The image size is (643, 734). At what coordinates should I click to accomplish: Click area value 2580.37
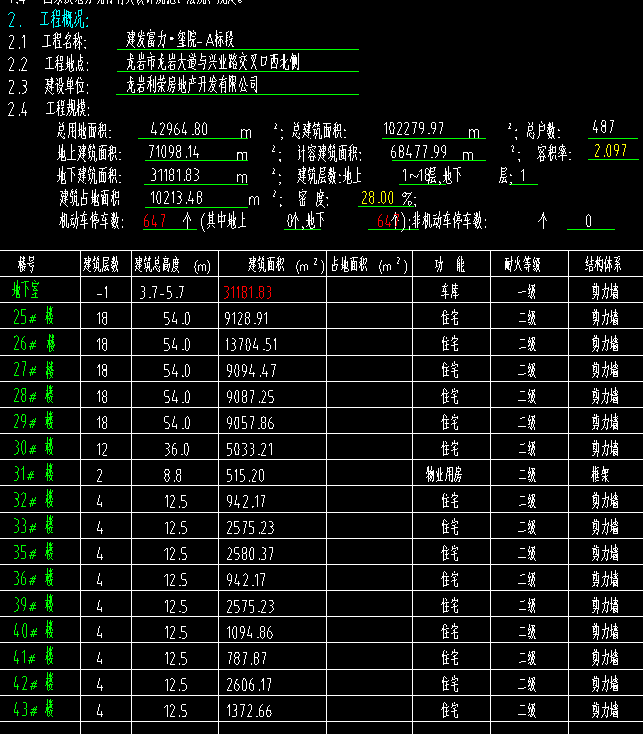click(250, 555)
